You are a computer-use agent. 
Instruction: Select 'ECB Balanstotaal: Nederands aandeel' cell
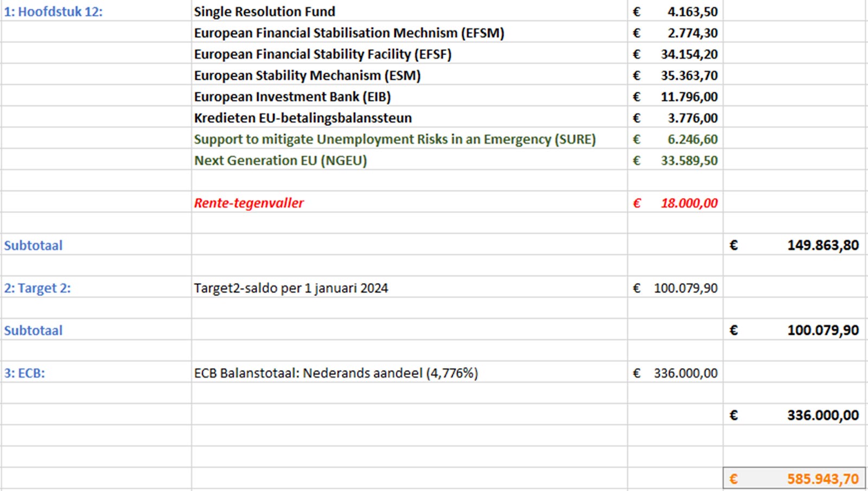pos(410,373)
